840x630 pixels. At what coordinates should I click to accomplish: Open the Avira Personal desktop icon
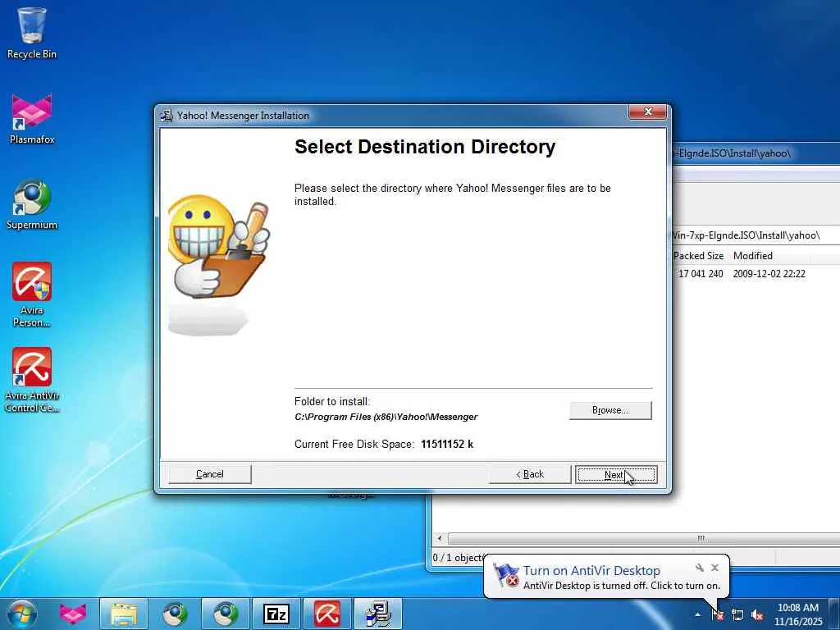click(32, 294)
